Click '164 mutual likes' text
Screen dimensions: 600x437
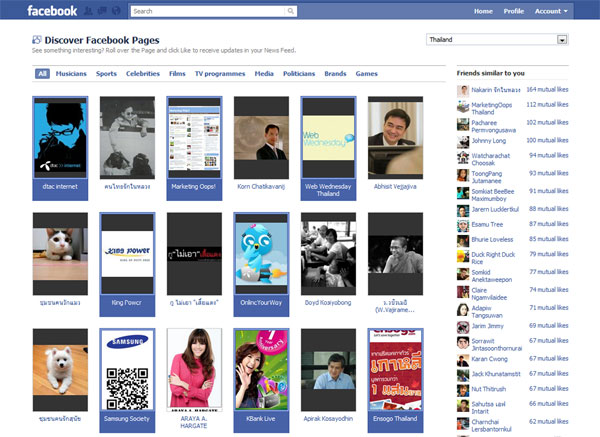[547, 89]
